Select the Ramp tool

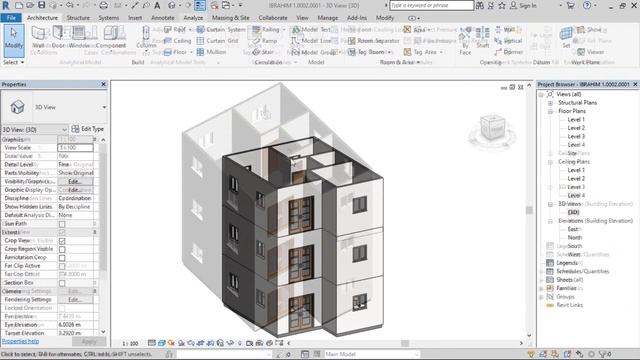click(x=265, y=41)
